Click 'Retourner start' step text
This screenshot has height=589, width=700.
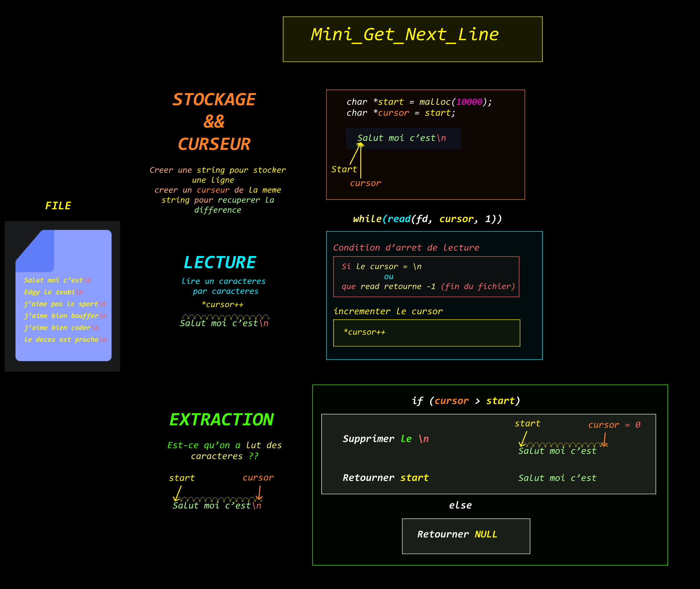[x=386, y=478]
